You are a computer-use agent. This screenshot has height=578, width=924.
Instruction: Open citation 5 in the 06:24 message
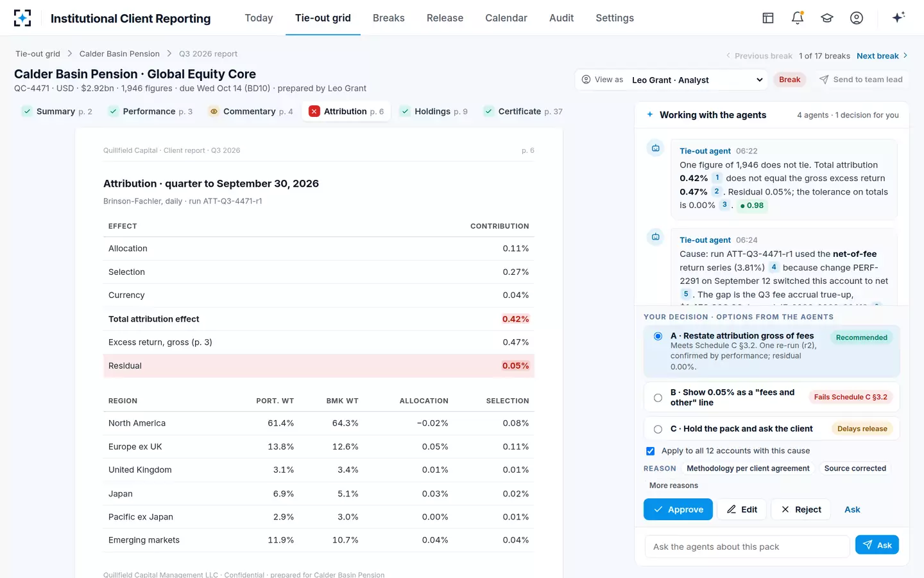click(686, 294)
